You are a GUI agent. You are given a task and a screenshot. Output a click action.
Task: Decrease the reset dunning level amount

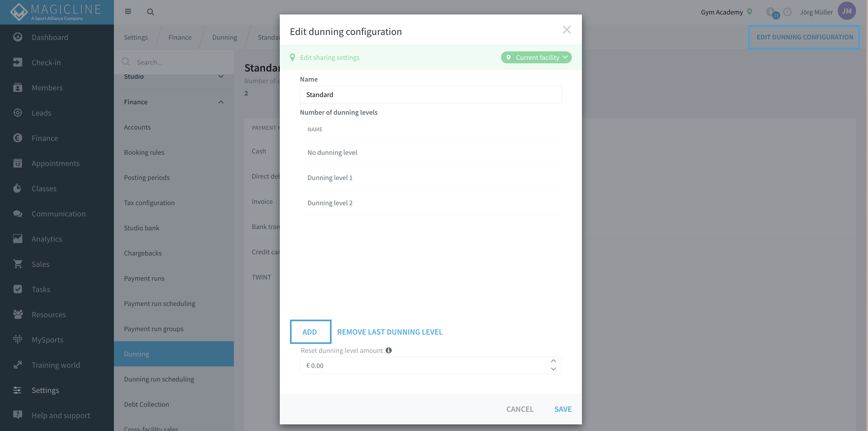553,369
